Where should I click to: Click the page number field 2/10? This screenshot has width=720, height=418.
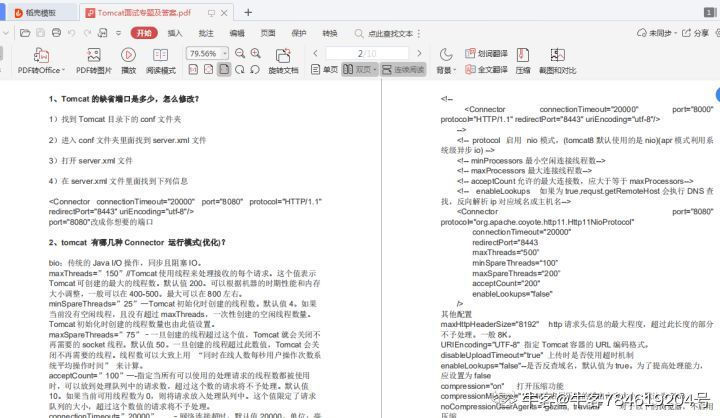point(367,53)
